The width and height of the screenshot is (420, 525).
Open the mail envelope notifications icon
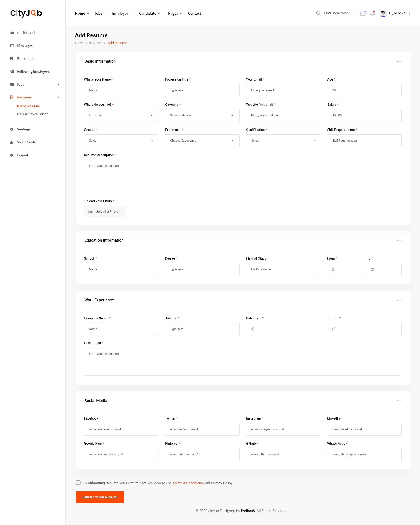pyautogui.click(x=362, y=13)
